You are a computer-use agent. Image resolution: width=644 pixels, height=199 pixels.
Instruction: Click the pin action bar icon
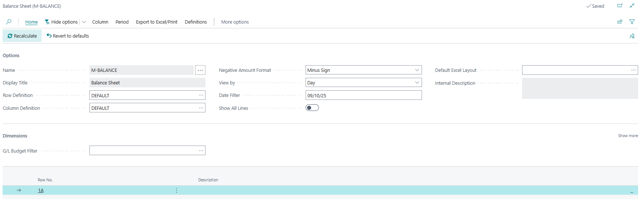coord(632,36)
